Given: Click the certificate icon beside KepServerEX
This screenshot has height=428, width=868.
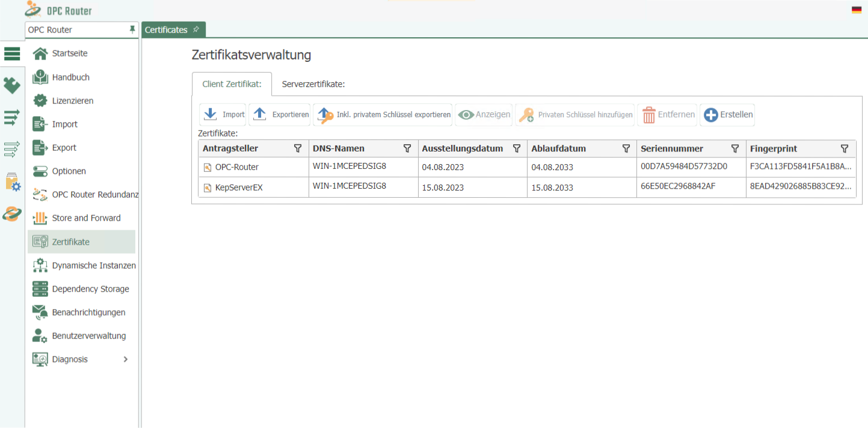Looking at the screenshot, I should [206, 186].
